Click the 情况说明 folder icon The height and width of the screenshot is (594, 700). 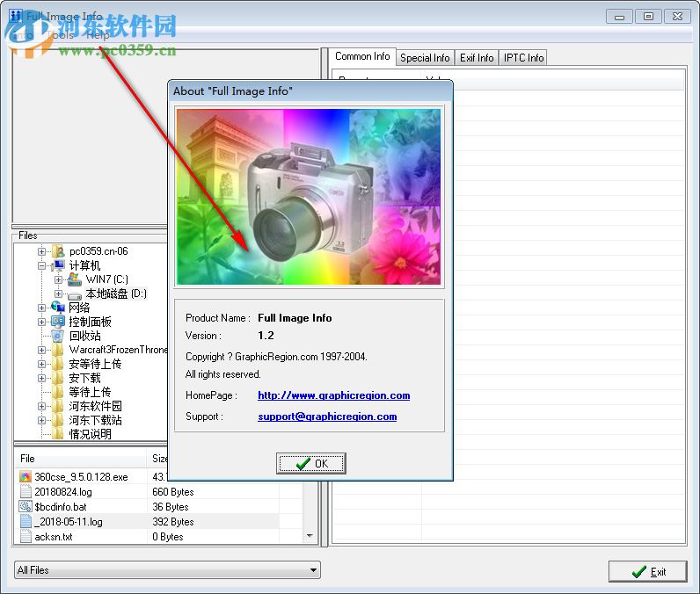click(x=58, y=434)
